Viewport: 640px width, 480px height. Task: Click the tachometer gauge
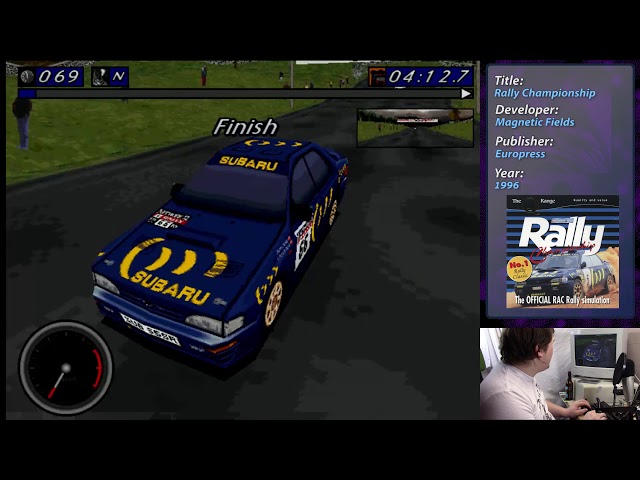click(x=66, y=368)
